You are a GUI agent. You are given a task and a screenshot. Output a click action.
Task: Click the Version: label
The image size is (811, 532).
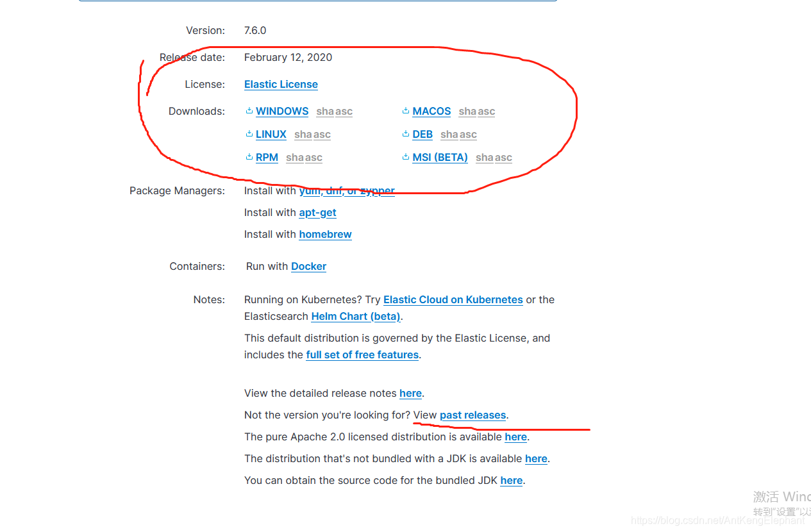point(205,31)
